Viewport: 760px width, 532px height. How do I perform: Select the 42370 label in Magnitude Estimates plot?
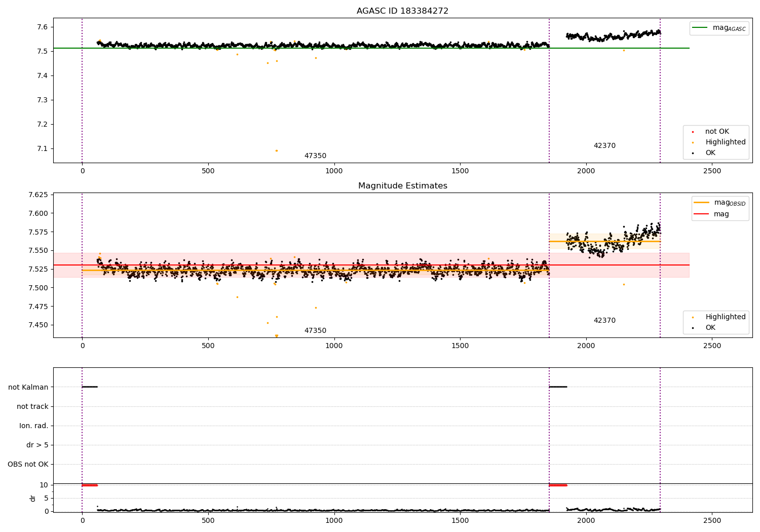tap(604, 321)
